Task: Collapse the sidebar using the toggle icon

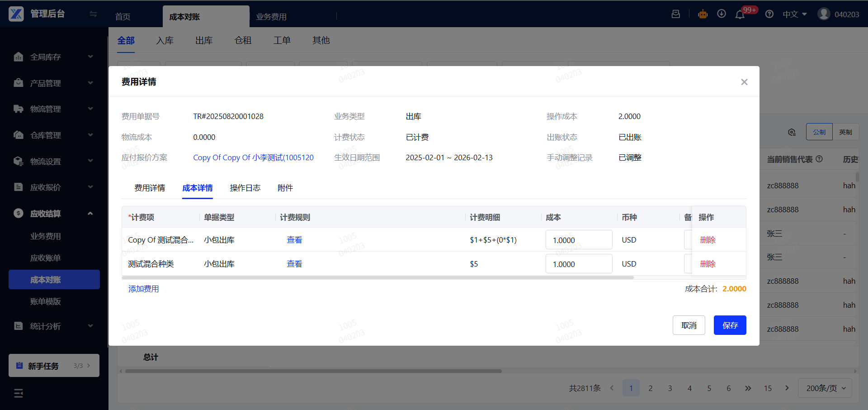Action: pyautogui.click(x=93, y=14)
